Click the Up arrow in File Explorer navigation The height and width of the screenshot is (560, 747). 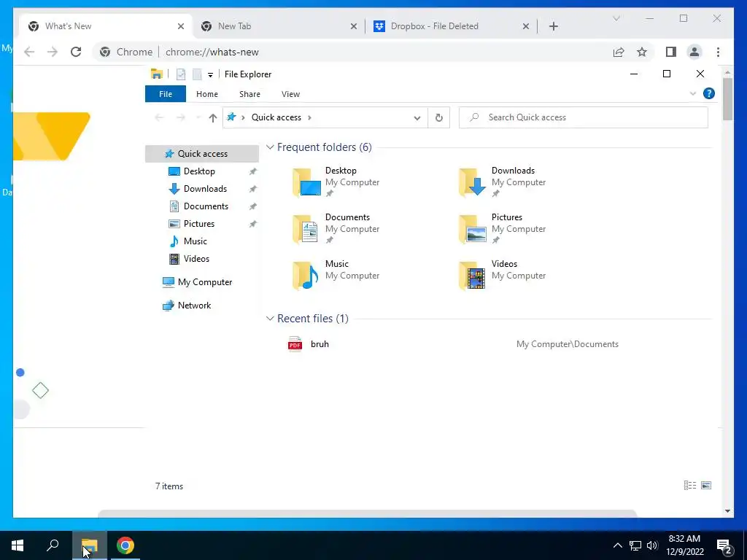[212, 117]
